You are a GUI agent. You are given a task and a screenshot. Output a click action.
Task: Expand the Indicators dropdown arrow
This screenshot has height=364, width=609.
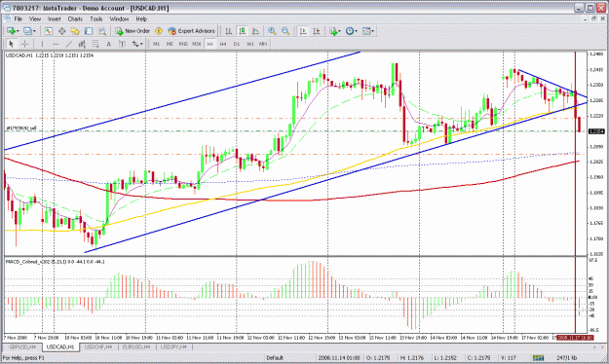click(339, 31)
